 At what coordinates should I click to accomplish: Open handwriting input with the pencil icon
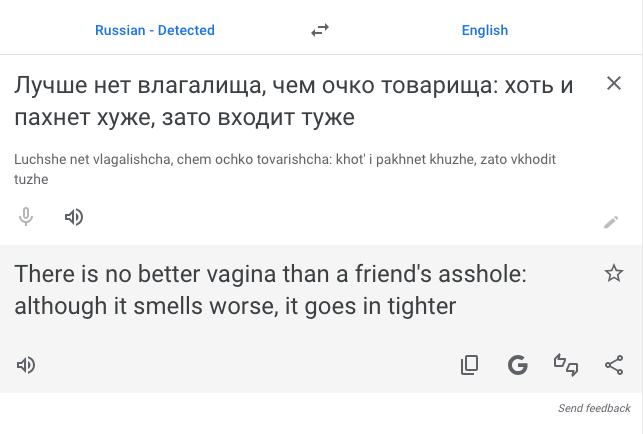(611, 222)
